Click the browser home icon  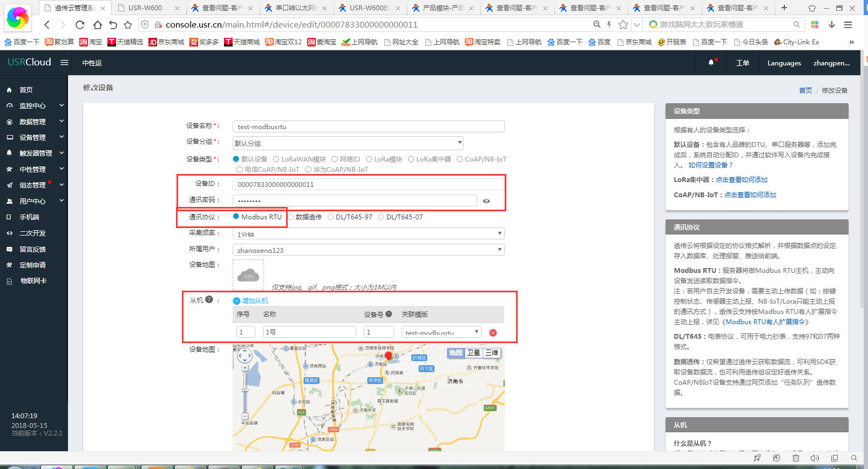click(x=97, y=25)
